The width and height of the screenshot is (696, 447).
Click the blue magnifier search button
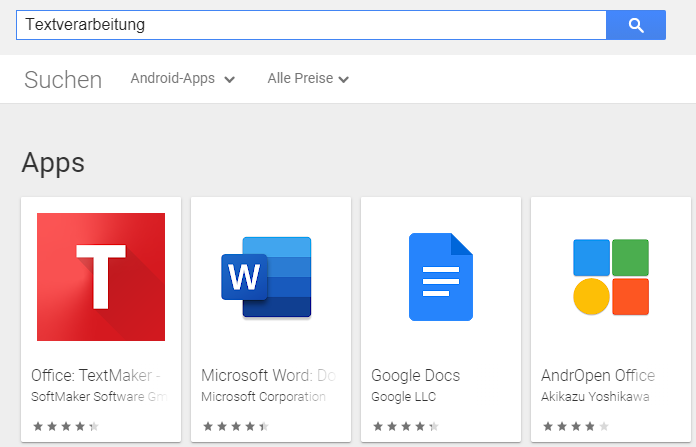pyautogui.click(x=636, y=25)
